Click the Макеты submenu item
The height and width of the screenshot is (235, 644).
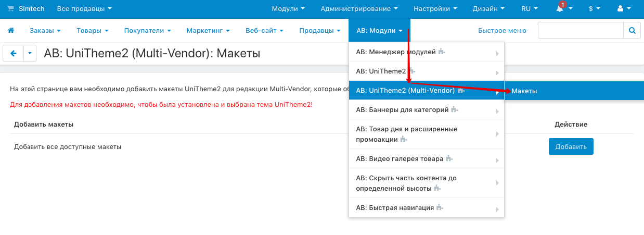574,91
